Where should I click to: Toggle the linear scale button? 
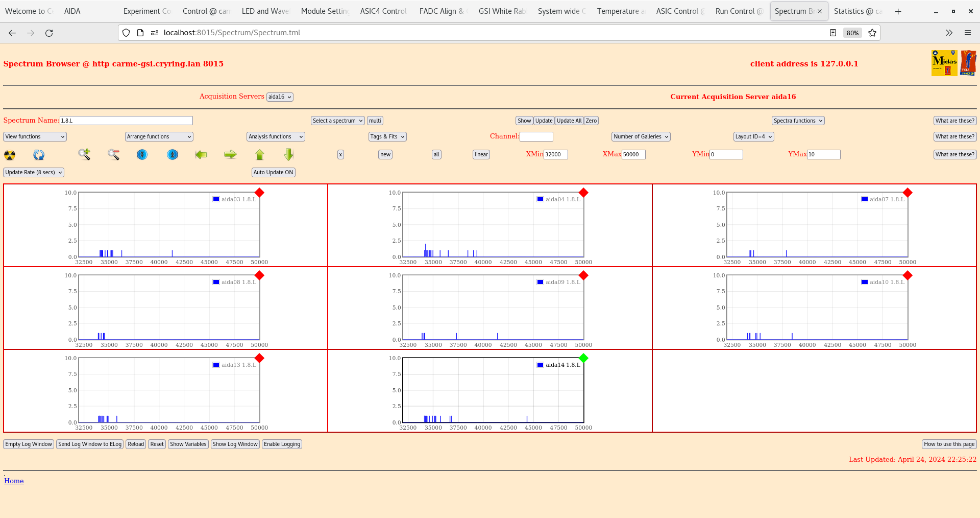[480, 154]
